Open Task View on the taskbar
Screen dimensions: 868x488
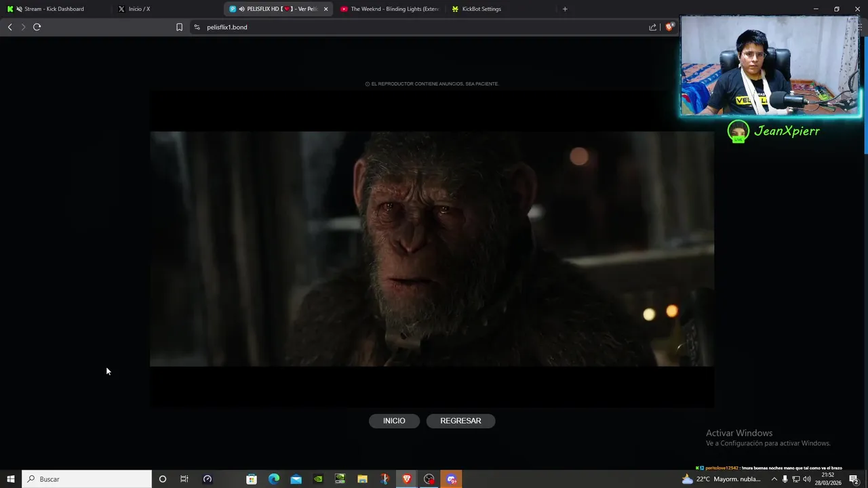point(184,479)
